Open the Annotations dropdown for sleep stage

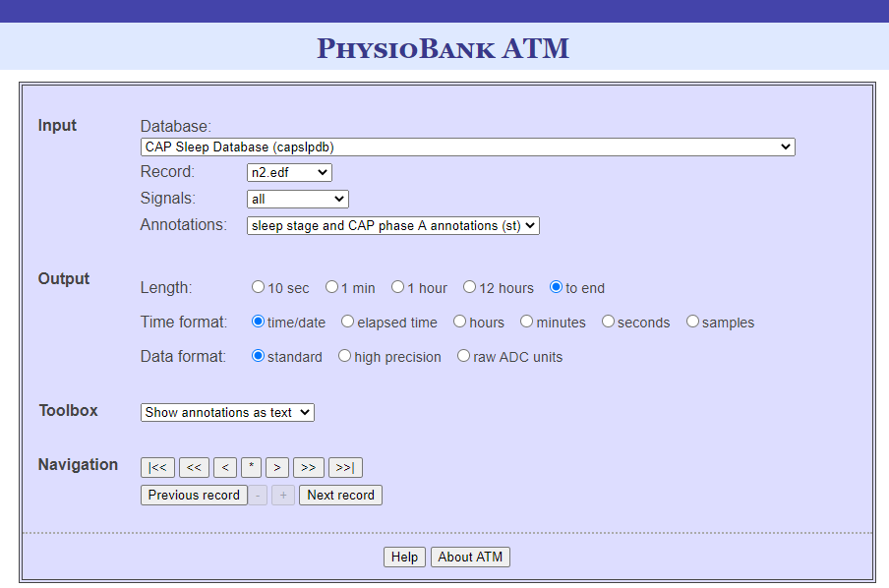coord(393,226)
